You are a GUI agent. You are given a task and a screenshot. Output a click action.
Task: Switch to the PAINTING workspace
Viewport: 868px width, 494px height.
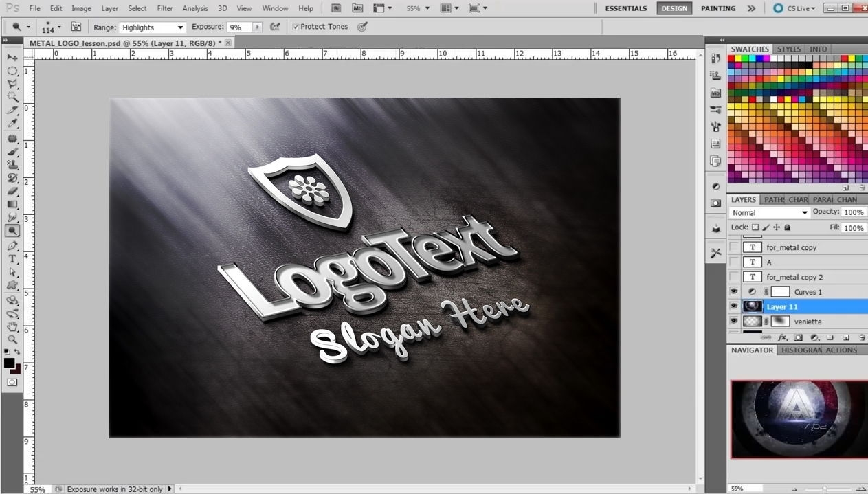click(x=718, y=8)
